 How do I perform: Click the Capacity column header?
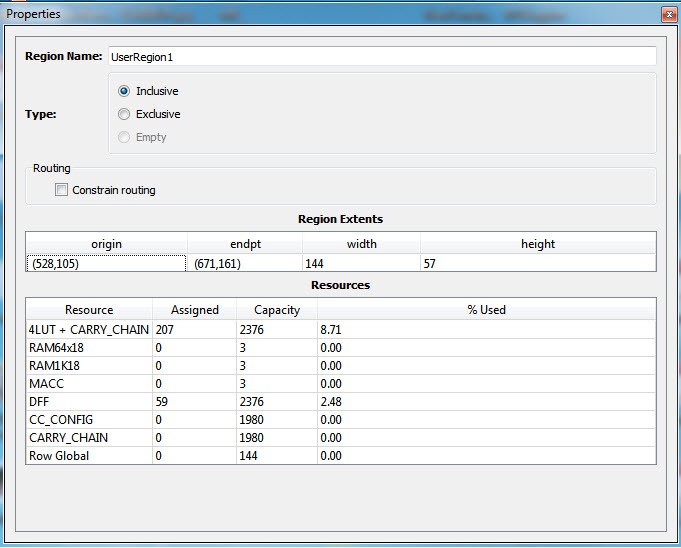(277, 310)
